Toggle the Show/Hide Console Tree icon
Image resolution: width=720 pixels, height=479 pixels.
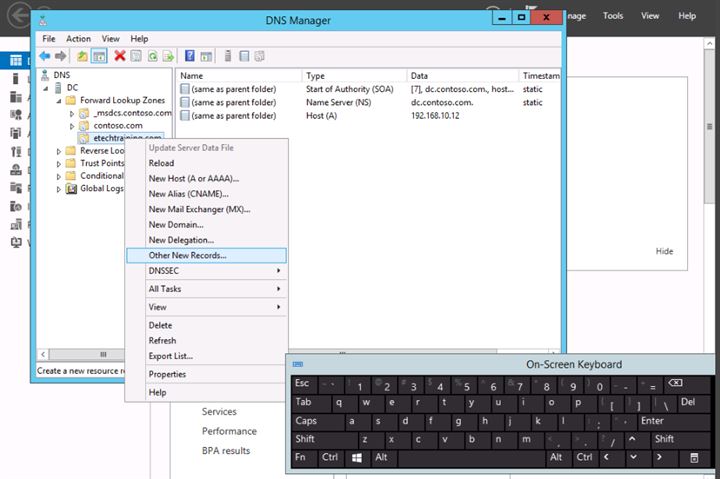(99, 56)
